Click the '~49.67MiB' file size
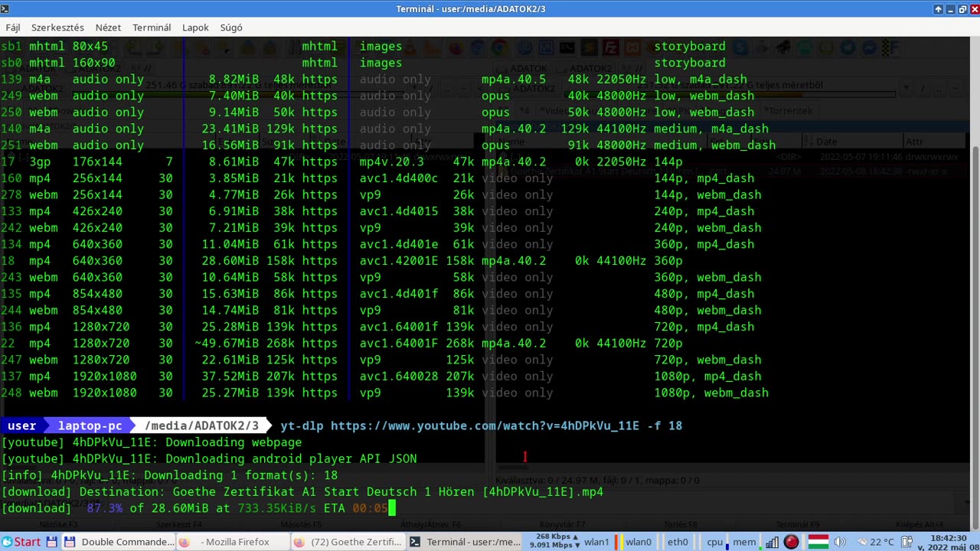Screen dimensions: 980x551 click(x=227, y=343)
